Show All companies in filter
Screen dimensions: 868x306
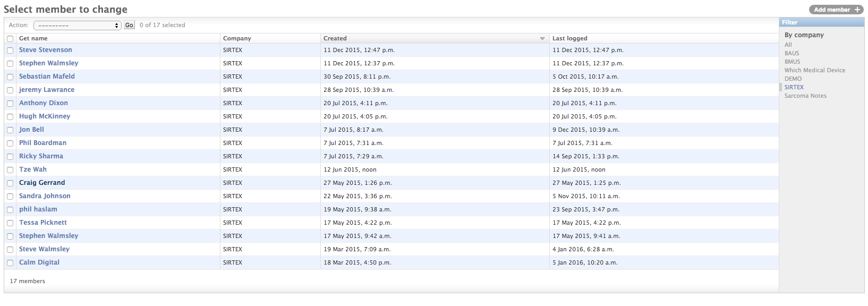(x=788, y=45)
